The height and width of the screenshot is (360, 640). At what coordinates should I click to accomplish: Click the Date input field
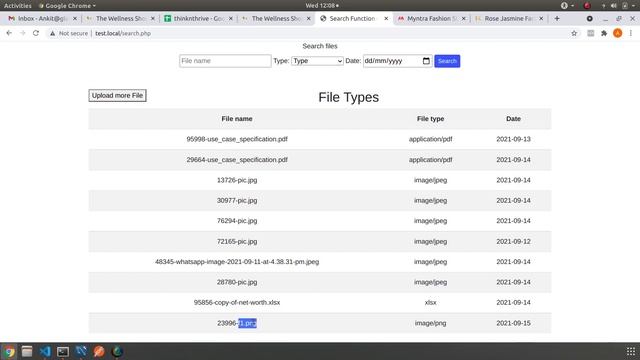(398, 61)
